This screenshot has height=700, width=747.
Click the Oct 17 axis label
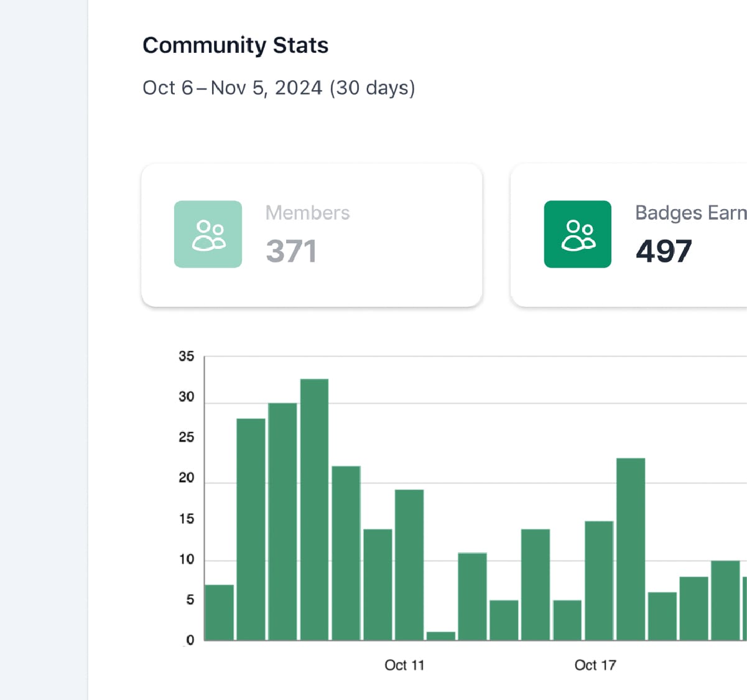(x=595, y=665)
